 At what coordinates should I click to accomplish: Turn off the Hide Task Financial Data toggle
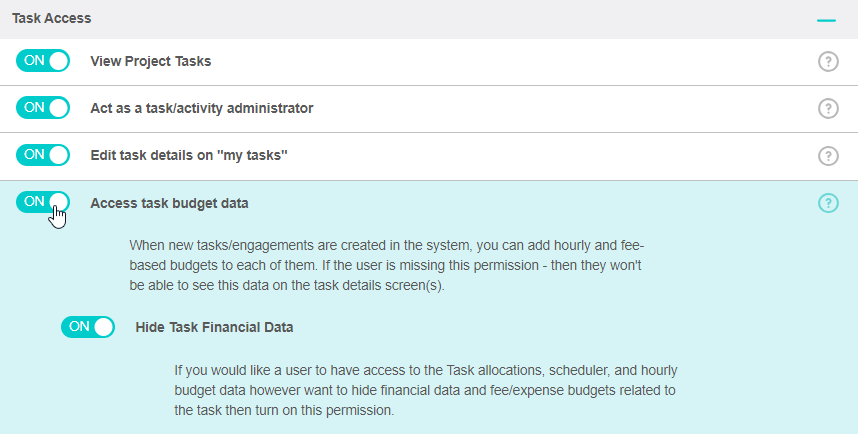88,326
